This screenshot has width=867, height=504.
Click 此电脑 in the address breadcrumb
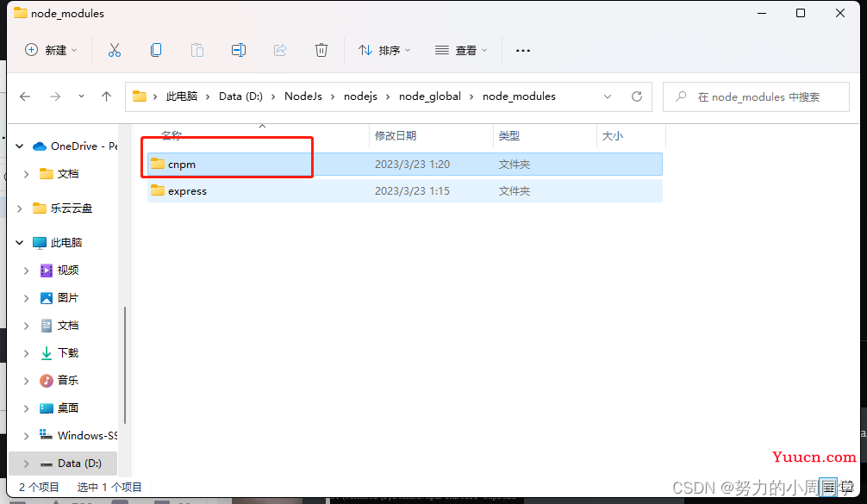pos(182,96)
